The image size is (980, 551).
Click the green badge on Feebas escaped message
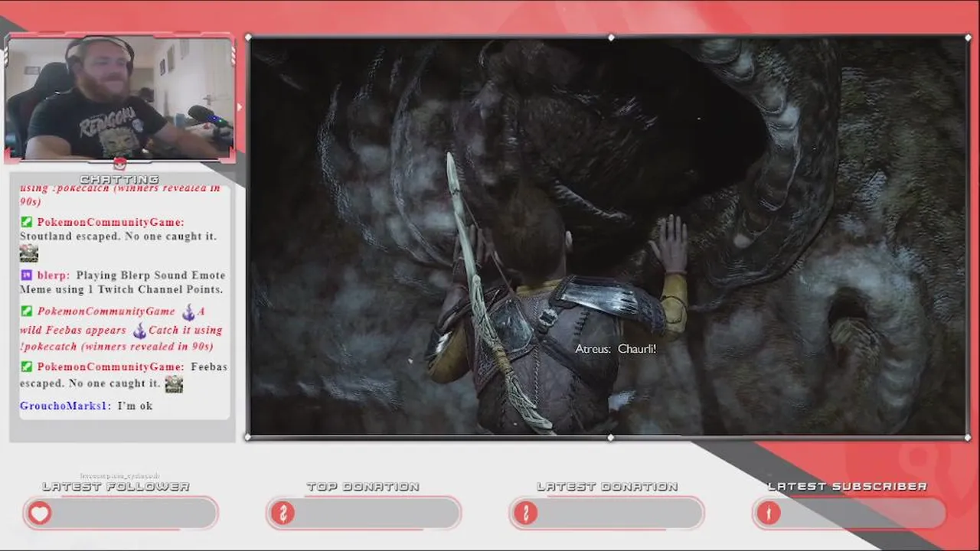[27, 367]
